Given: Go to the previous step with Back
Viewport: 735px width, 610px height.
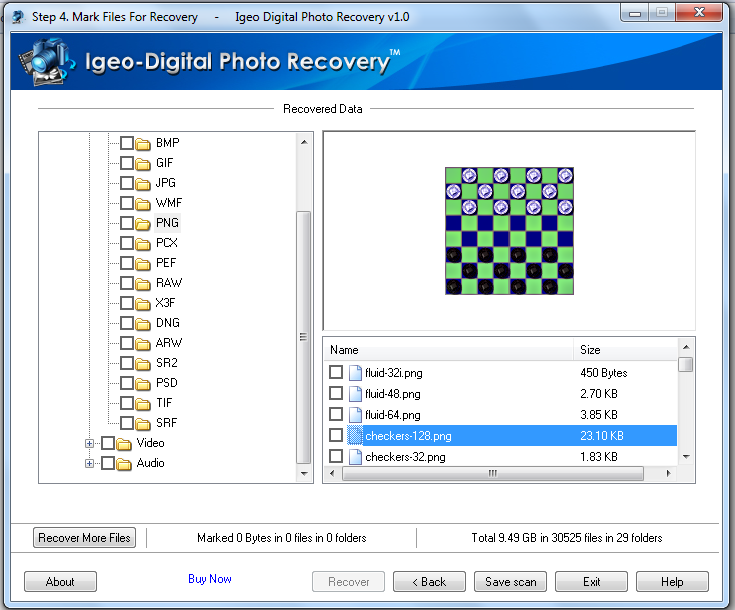Looking at the screenshot, I should [x=429, y=582].
